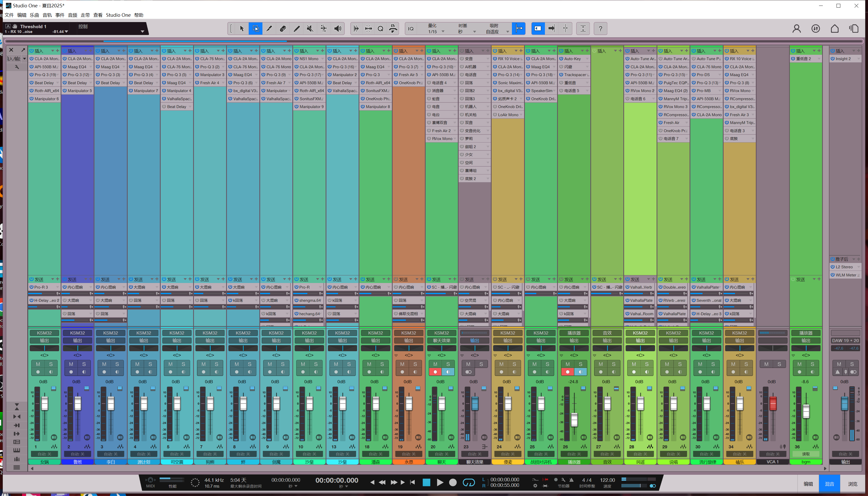Click the mixer console close X icon
The height and width of the screenshot is (496, 868).
click(11, 50)
